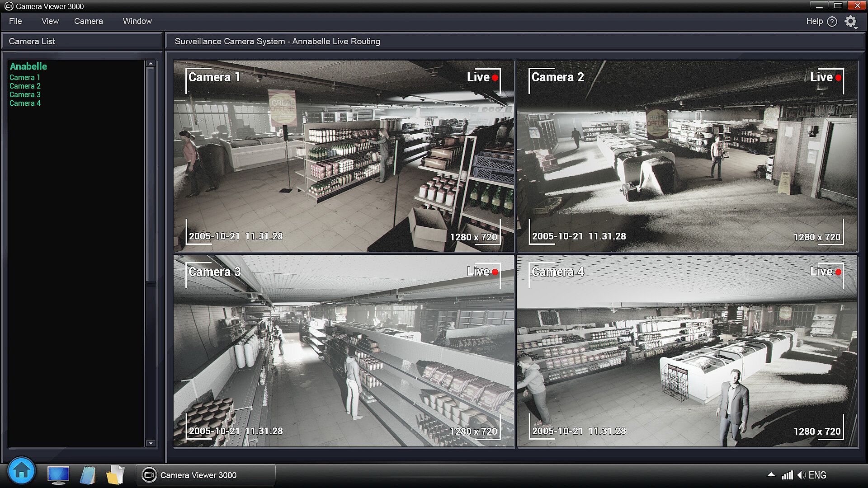Expand the hidden tray icons arrow
This screenshot has height=488, width=868.
pos(771,475)
